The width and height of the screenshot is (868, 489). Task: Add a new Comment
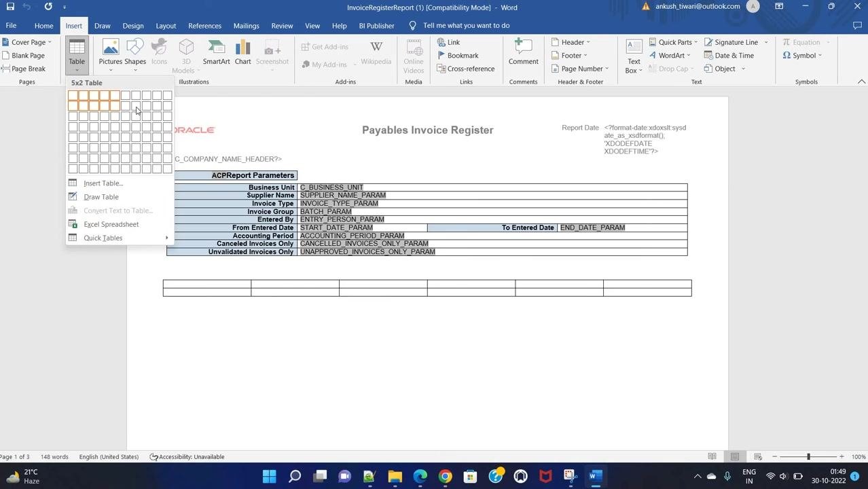click(523, 53)
